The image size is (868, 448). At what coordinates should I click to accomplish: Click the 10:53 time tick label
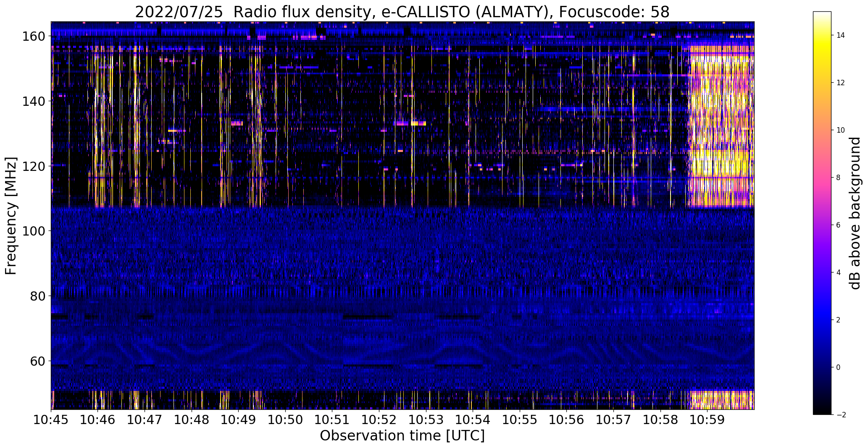point(426,419)
